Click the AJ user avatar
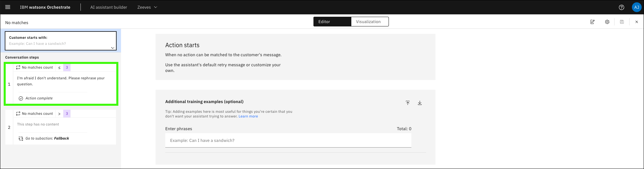 tap(636, 7)
